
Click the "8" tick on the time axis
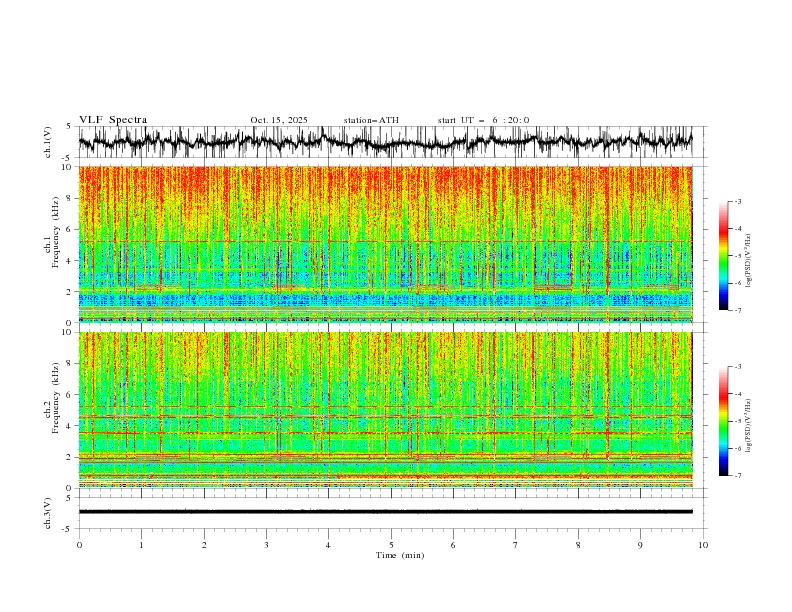tap(578, 545)
